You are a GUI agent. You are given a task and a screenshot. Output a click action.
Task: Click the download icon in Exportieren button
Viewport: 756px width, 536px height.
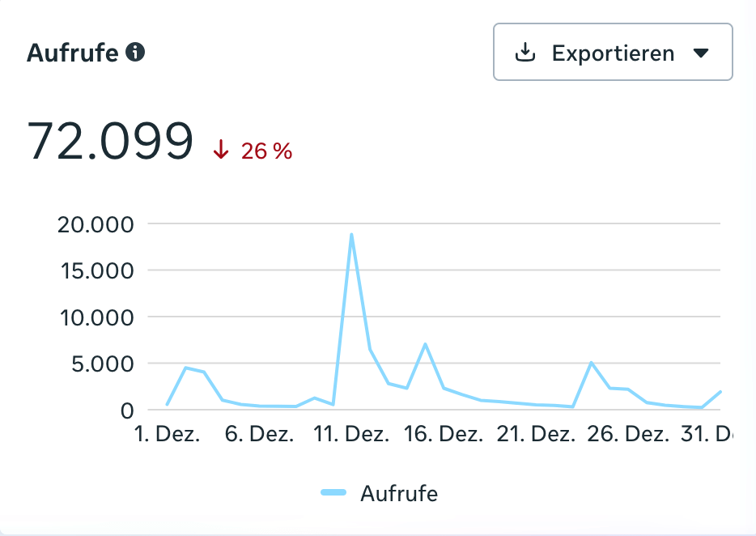point(526,53)
